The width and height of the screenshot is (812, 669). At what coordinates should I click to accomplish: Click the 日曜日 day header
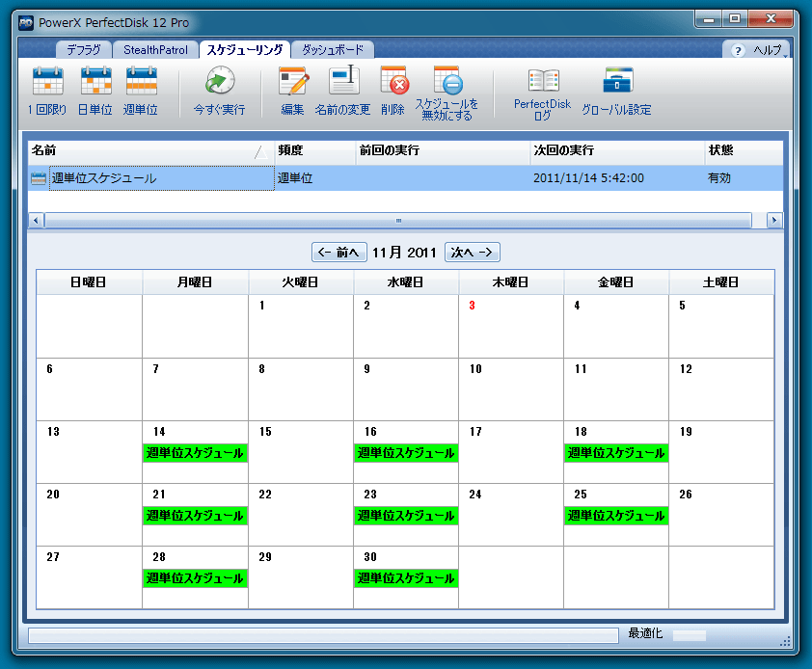(x=89, y=282)
